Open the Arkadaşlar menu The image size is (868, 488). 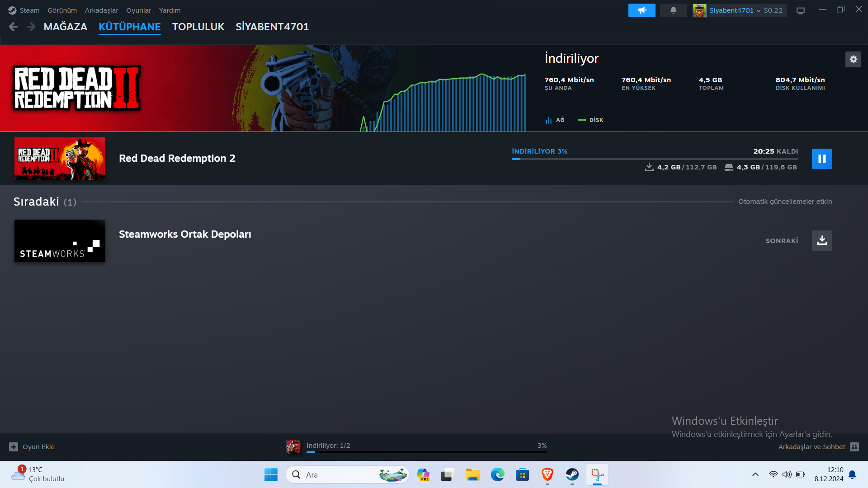(101, 10)
